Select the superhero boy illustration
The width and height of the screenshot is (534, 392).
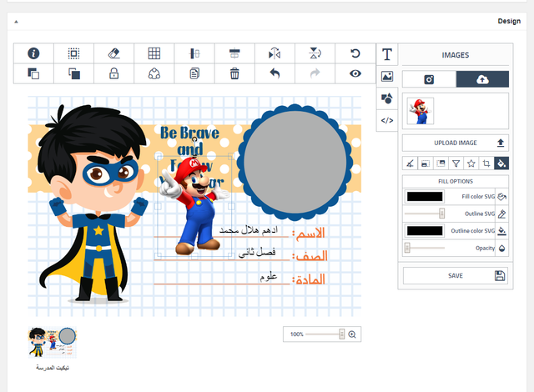point(92,204)
